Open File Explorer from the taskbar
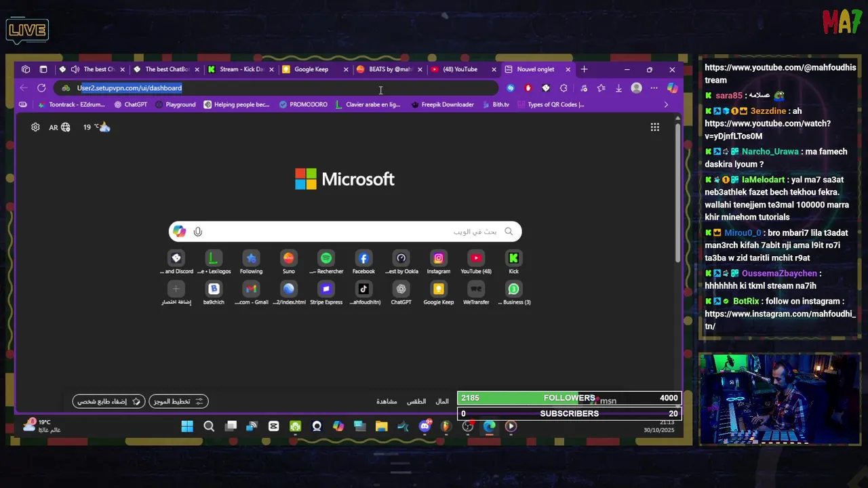Image resolution: width=868 pixels, height=488 pixels. (381, 426)
